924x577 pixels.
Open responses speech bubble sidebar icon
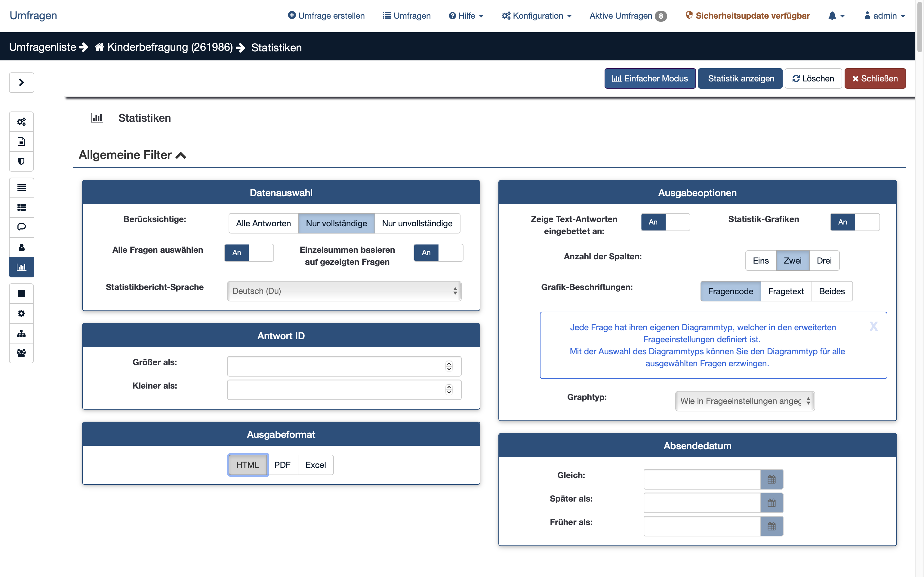click(x=21, y=227)
